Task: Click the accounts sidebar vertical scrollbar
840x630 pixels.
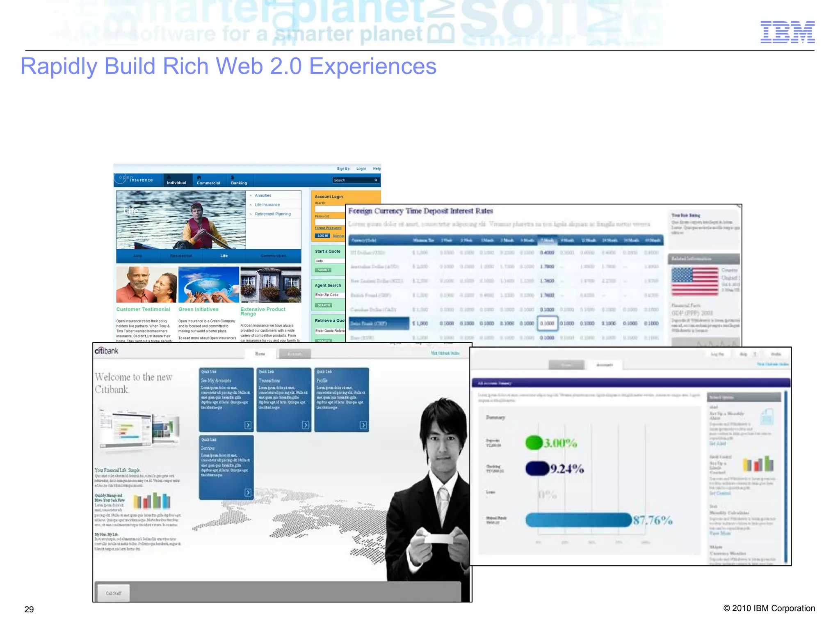Action: pos(786,476)
